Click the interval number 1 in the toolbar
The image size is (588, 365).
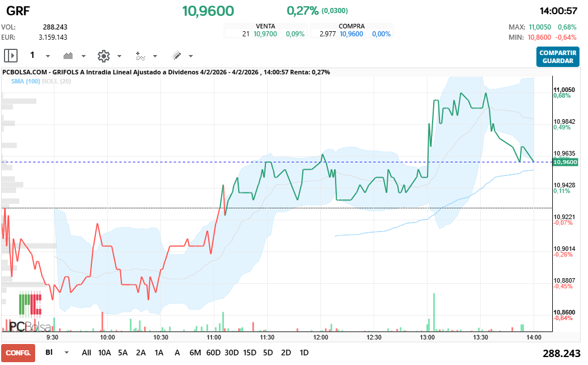[32, 55]
